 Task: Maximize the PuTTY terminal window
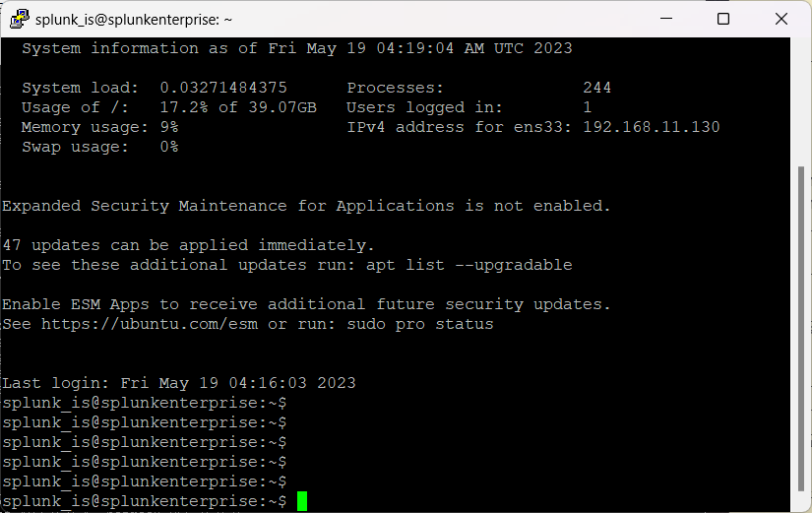[x=723, y=19]
